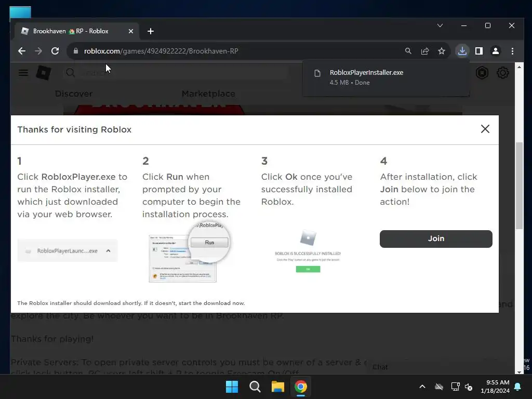Open the tab search dropdown

click(440, 26)
